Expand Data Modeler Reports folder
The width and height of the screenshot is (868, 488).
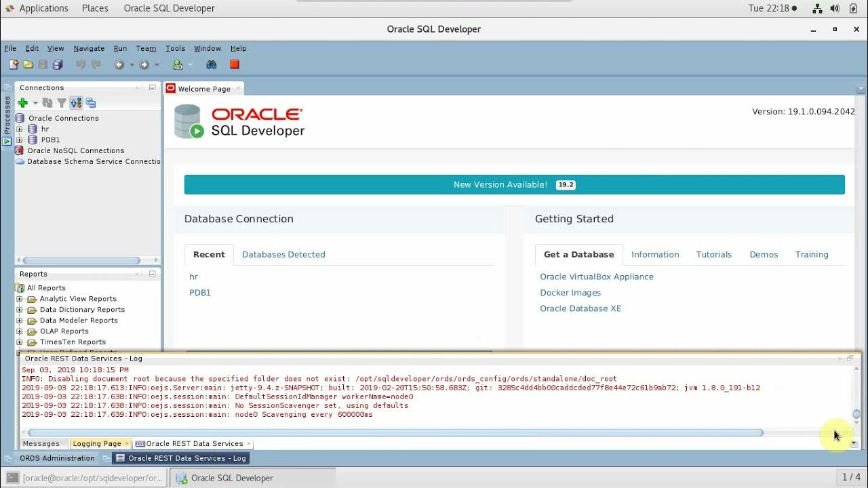[20, 321]
